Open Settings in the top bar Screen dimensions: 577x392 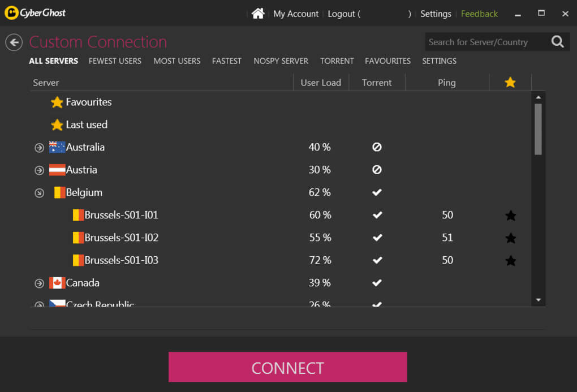tap(436, 14)
